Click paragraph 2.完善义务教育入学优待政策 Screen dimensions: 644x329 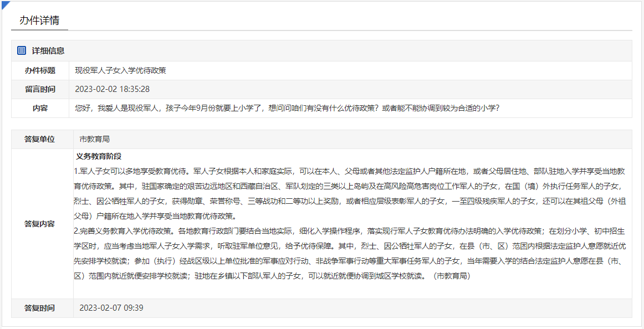(350, 253)
